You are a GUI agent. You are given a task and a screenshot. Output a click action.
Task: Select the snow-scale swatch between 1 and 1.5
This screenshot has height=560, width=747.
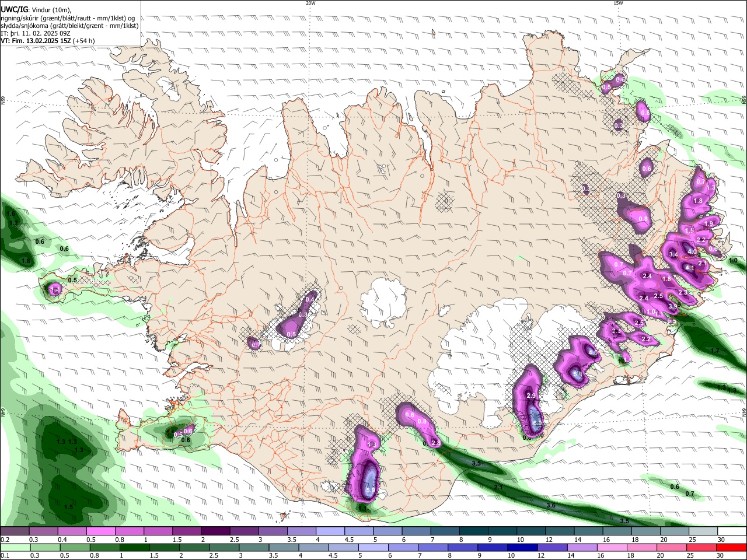click(158, 531)
